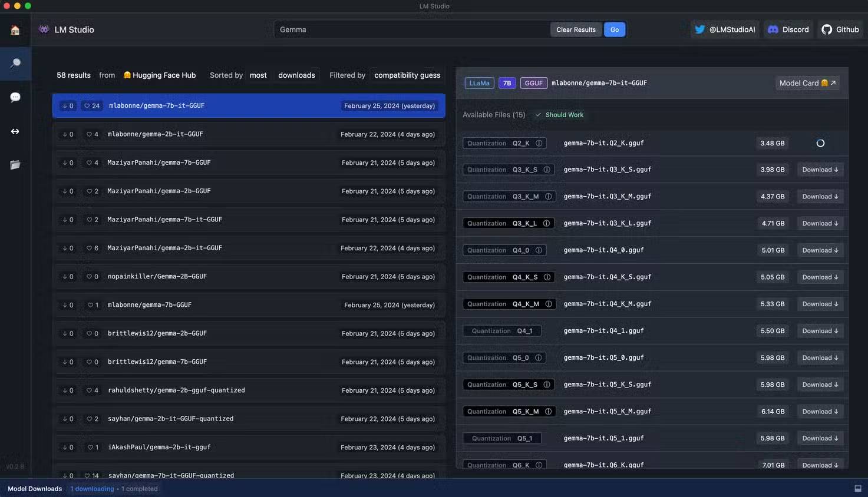Select iAkashPaul/gemma-2b-it-gguf result
Viewport: 868px width, 497px height.
tap(249, 448)
